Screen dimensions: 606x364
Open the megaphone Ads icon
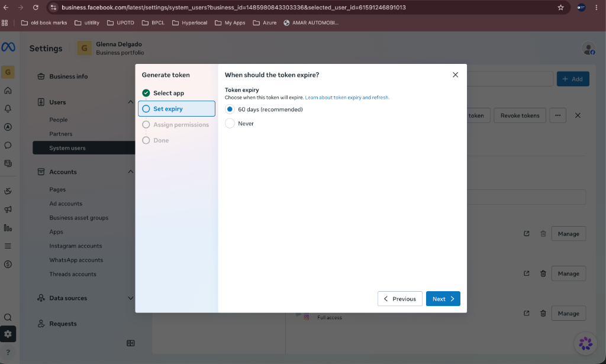[8, 210]
